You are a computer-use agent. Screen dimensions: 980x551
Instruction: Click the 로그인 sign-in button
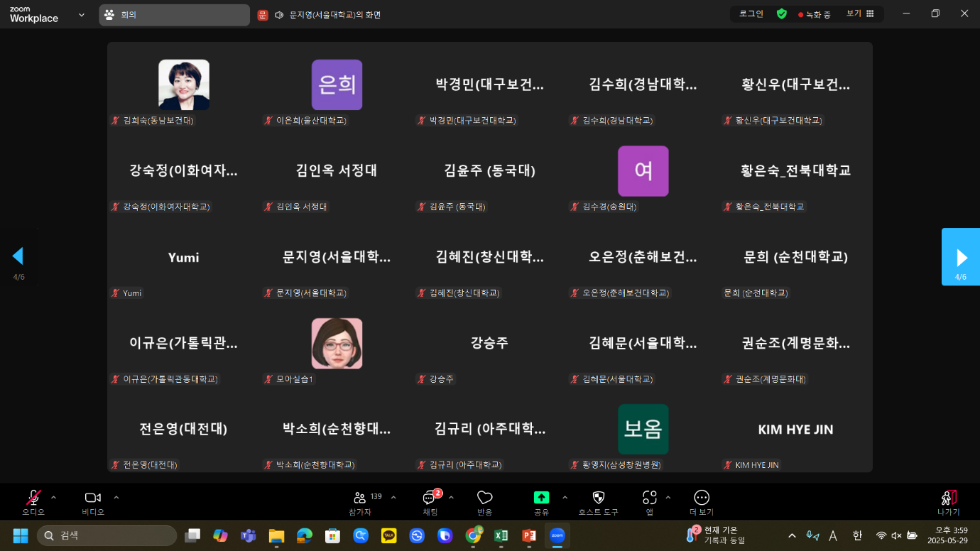(x=751, y=14)
